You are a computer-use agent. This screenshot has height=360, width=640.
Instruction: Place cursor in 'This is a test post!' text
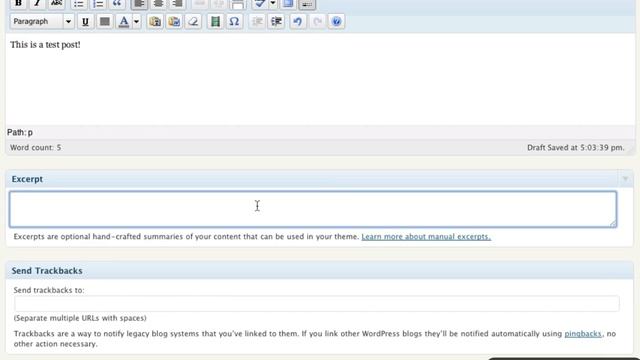click(45, 44)
